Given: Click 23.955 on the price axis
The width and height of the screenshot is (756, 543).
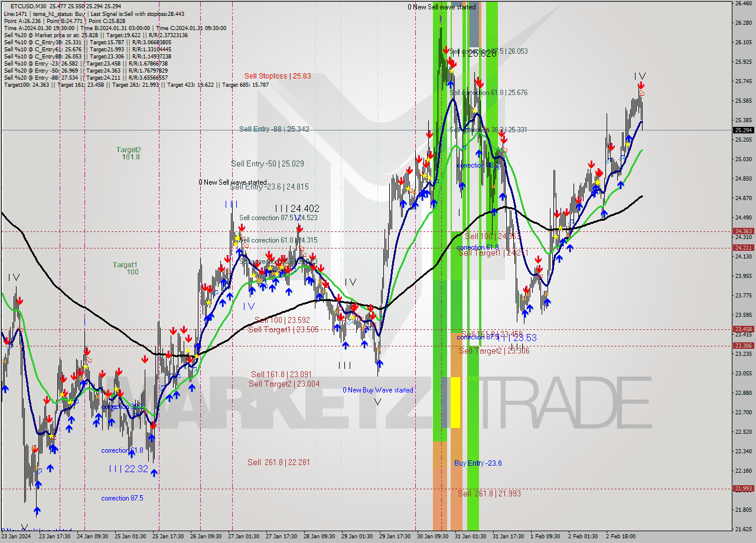Looking at the screenshot, I should pyautogui.click(x=742, y=276).
